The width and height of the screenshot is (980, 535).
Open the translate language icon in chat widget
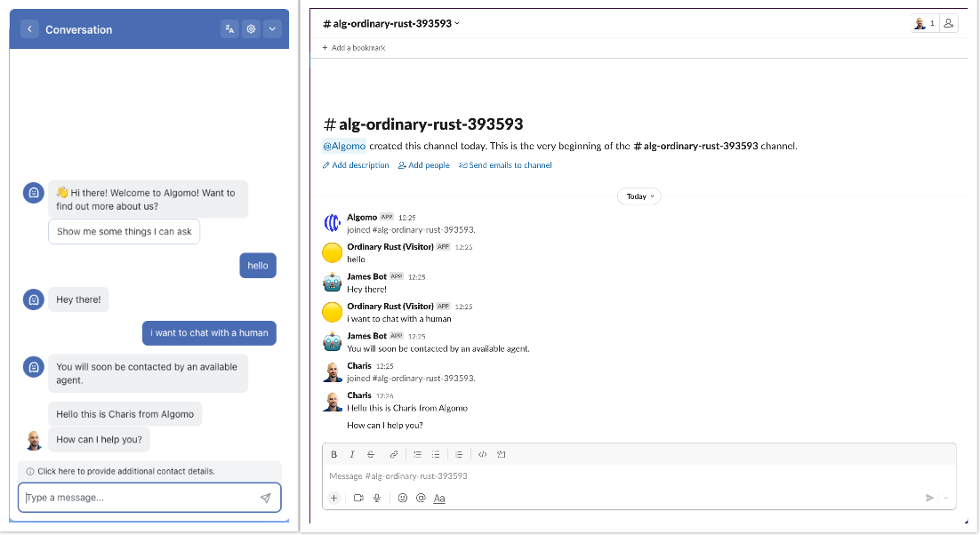(x=229, y=28)
